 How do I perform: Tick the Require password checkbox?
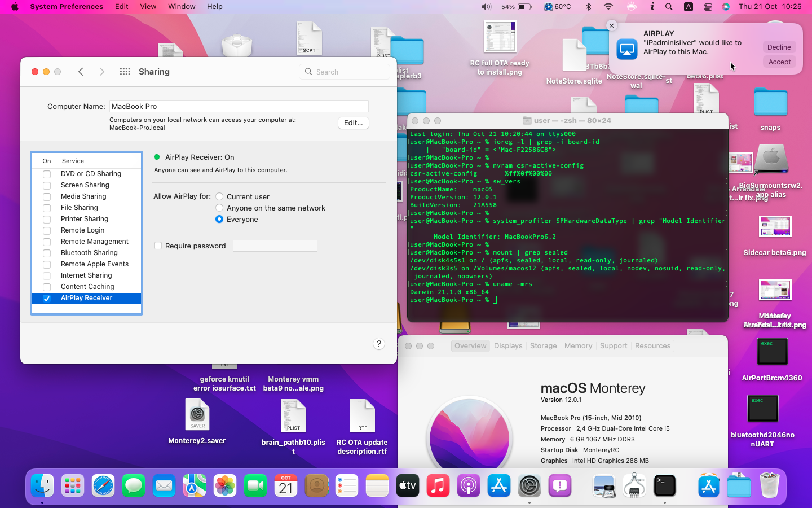[158, 246]
